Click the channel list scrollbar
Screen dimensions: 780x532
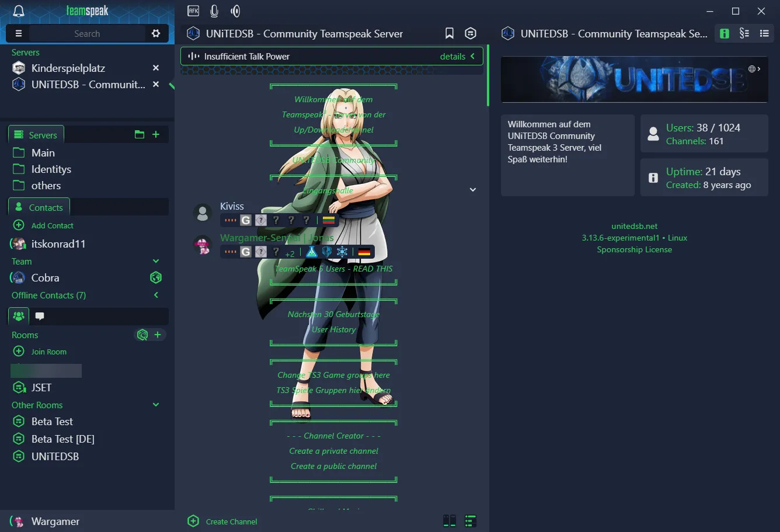488,76
